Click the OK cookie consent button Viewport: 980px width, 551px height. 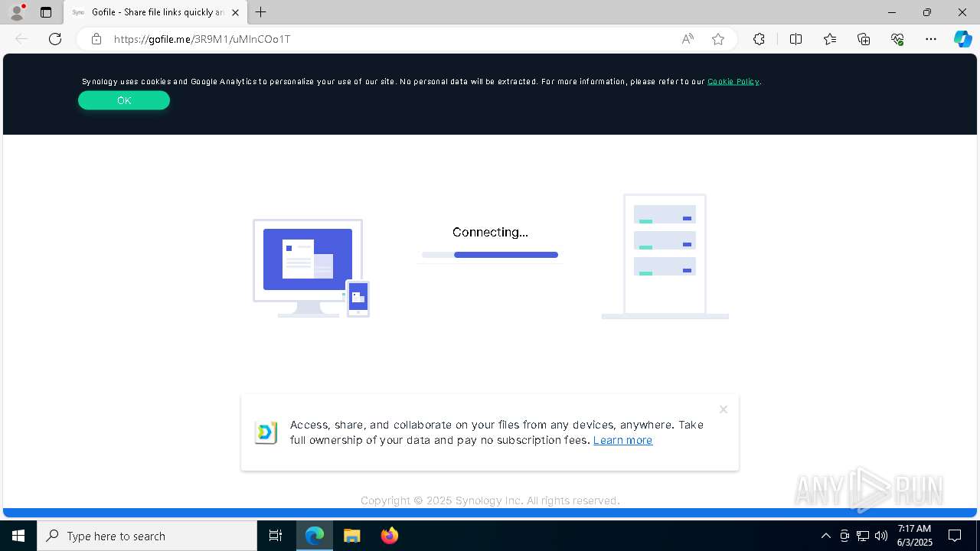[x=124, y=100]
